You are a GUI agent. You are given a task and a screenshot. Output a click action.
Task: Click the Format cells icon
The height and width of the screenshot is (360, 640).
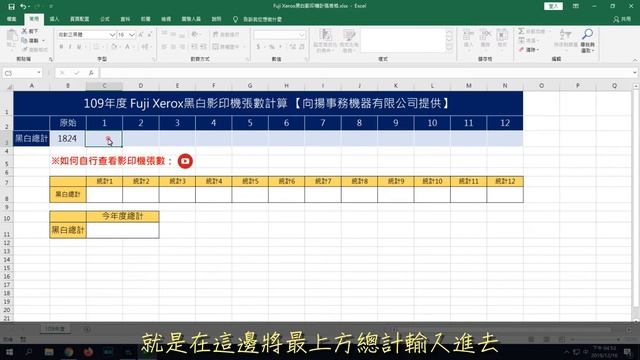(502, 36)
